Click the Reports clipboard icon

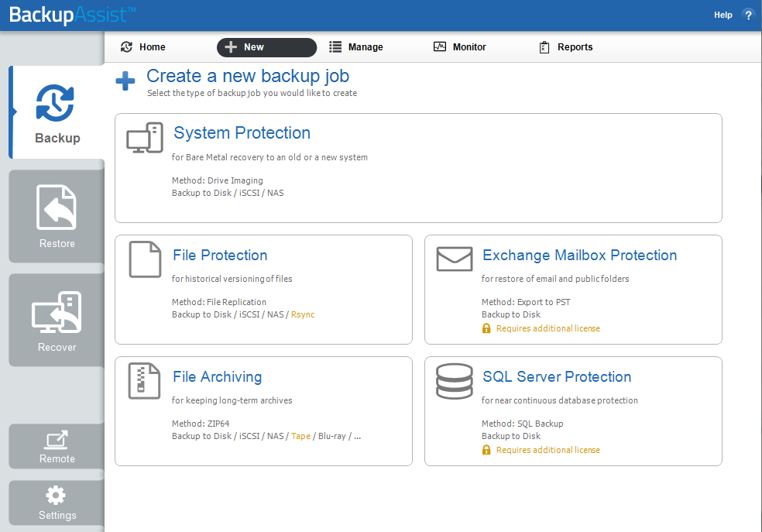(x=544, y=47)
